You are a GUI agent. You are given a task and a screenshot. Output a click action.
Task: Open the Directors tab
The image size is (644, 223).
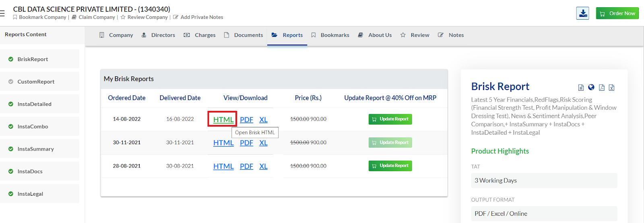pyautogui.click(x=158, y=35)
